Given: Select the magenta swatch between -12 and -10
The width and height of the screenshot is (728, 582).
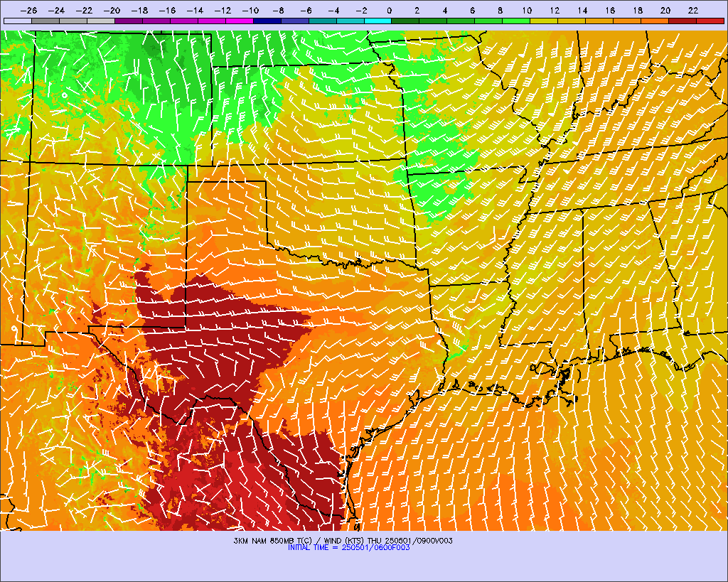Looking at the screenshot, I should (240, 21).
